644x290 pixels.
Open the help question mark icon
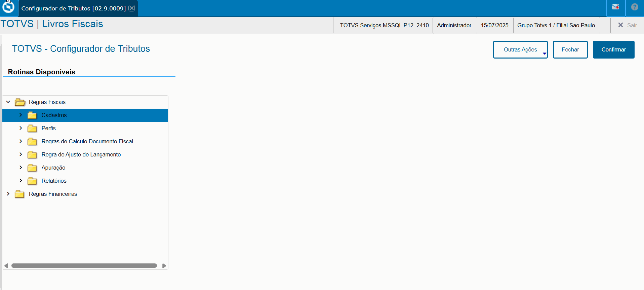(635, 7)
